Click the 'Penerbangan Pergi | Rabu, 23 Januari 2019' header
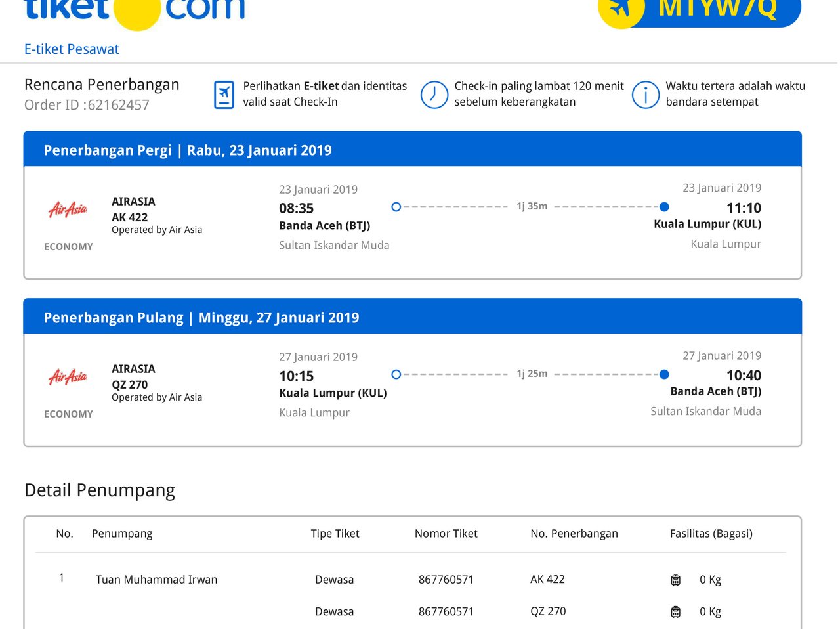This screenshot has height=629, width=840. pos(188,150)
